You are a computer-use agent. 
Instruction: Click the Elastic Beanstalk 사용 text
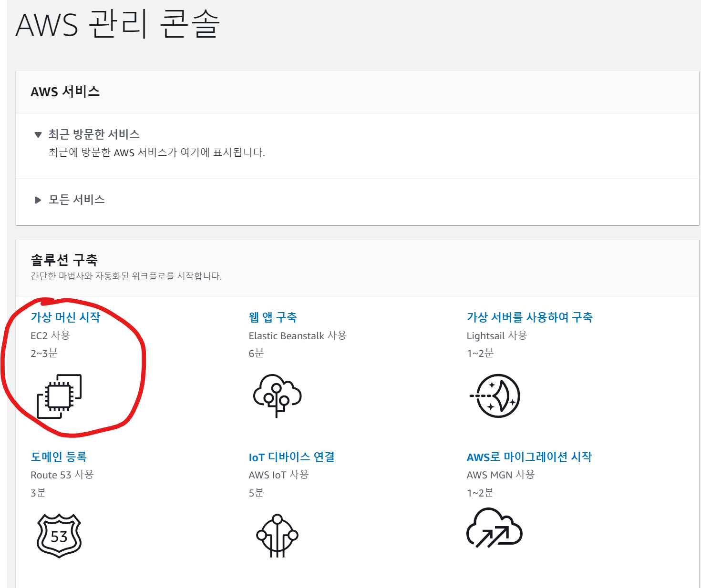[298, 335]
